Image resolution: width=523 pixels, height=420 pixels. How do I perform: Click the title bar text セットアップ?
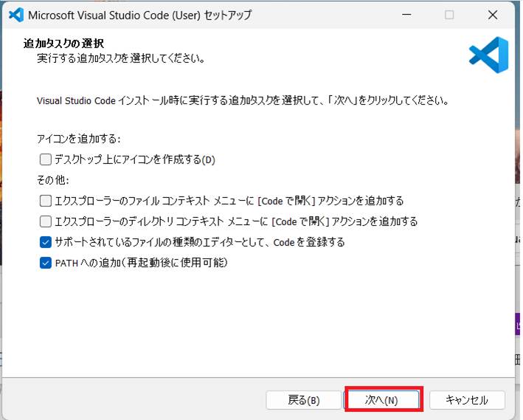227,15
